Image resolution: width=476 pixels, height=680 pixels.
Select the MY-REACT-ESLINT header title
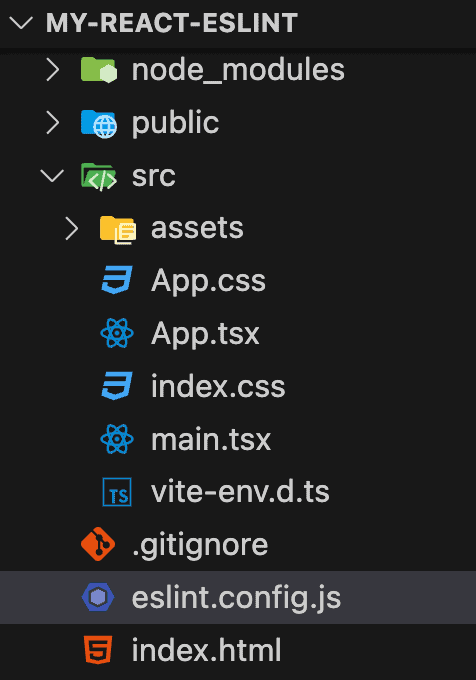click(172, 23)
